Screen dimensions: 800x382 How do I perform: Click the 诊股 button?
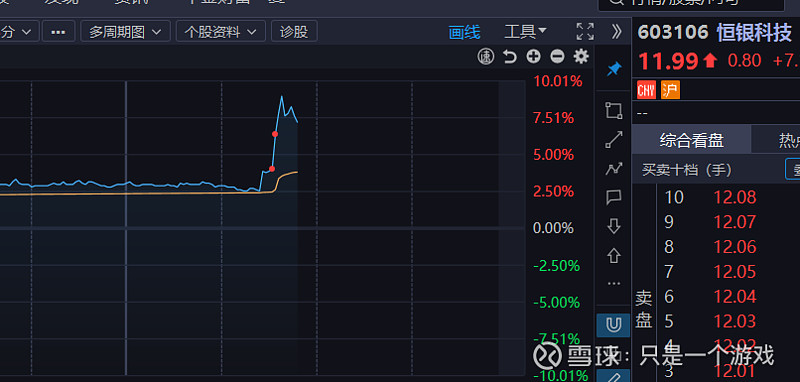(294, 32)
